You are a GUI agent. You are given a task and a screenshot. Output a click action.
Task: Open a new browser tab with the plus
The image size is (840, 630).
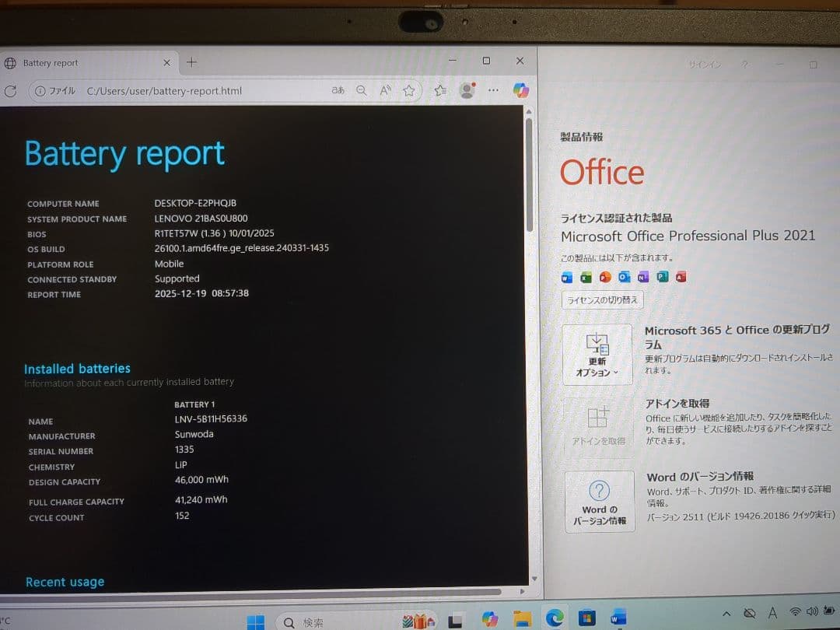[x=191, y=61]
